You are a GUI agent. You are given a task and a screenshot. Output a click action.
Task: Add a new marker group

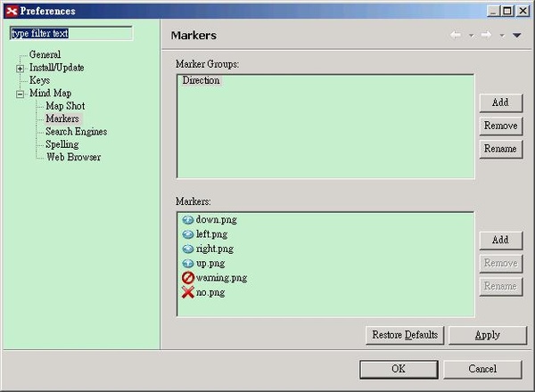pos(500,102)
